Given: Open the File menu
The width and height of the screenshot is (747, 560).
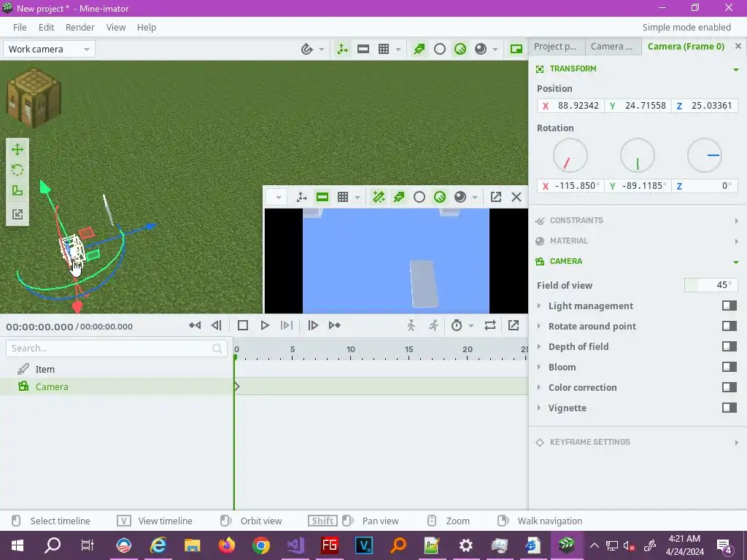Looking at the screenshot, I should (20, 28).
